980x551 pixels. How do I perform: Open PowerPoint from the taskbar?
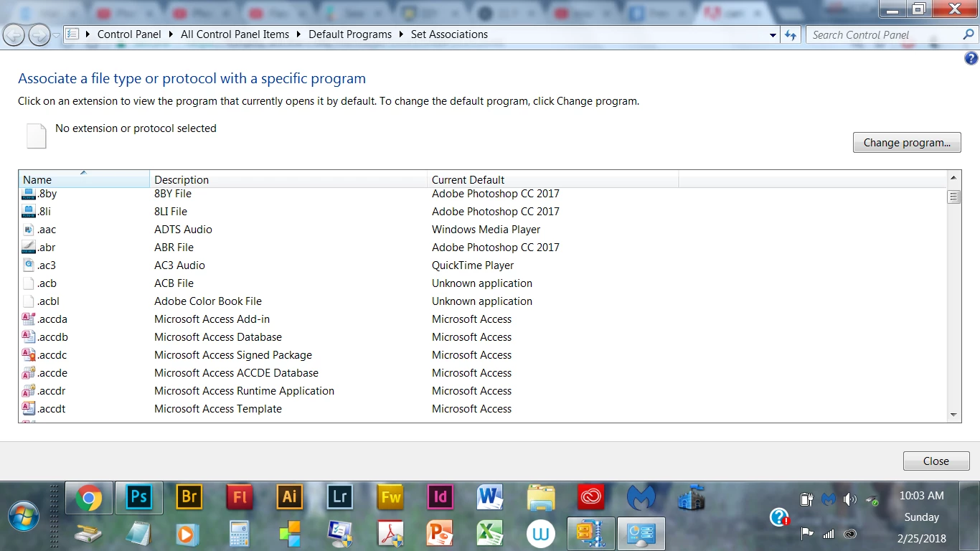click(440, 534)
